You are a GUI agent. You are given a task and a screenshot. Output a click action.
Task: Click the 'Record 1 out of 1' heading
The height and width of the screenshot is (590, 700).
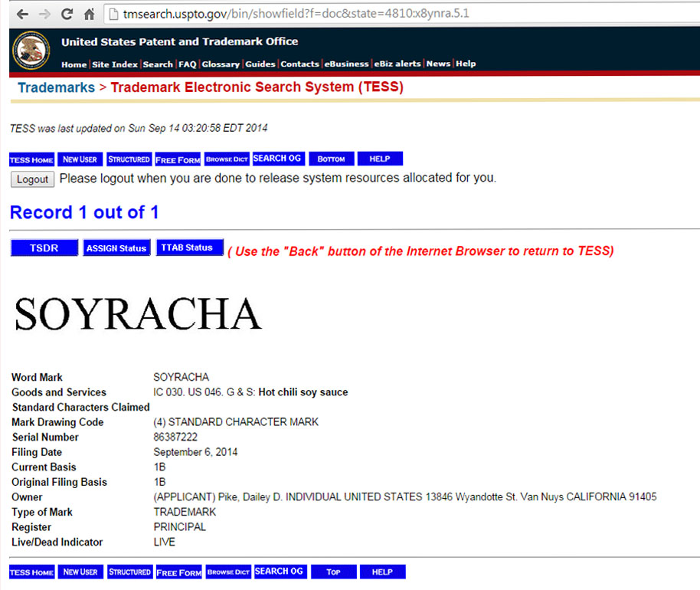84,212
